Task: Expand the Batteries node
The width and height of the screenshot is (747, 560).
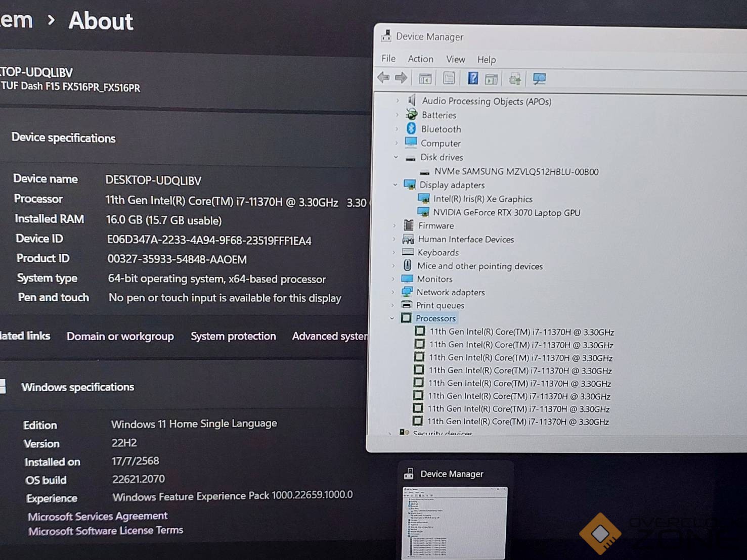Action: coord(397,115)
